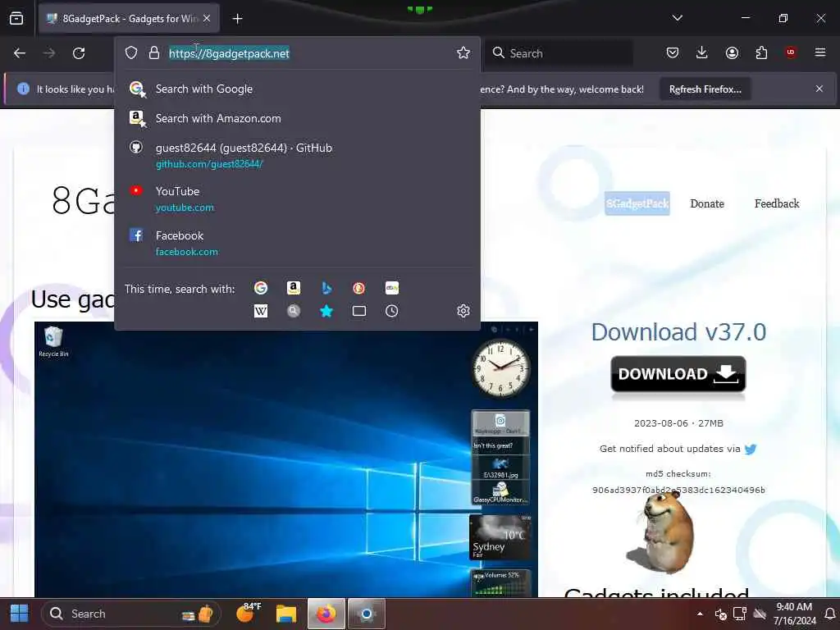
Task: Expand the list all tabs chevron
Action: (677, 18)
